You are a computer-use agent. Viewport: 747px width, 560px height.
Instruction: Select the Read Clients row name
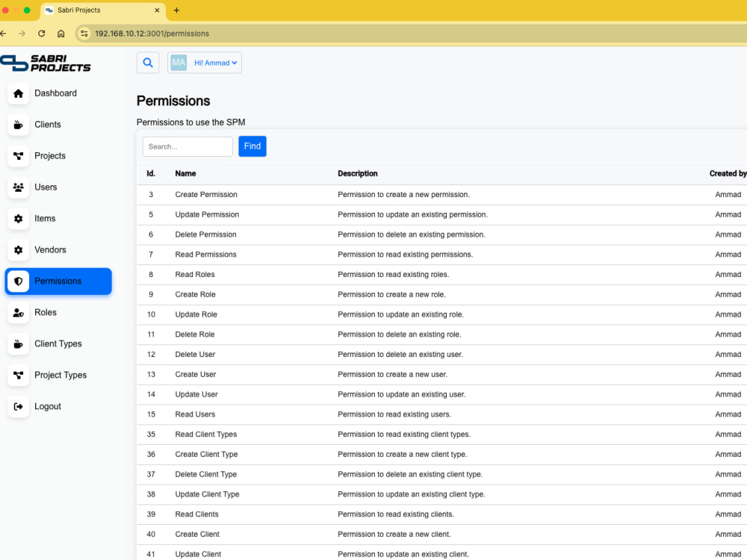tap(196, 514)
